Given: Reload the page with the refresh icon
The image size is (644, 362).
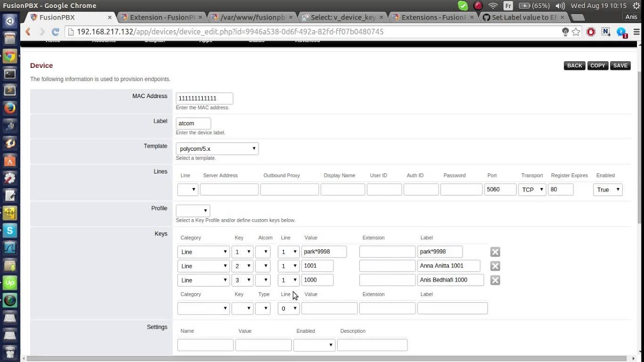Looking at the screenshot, I should pyautogui.click(x=56, y=32).
